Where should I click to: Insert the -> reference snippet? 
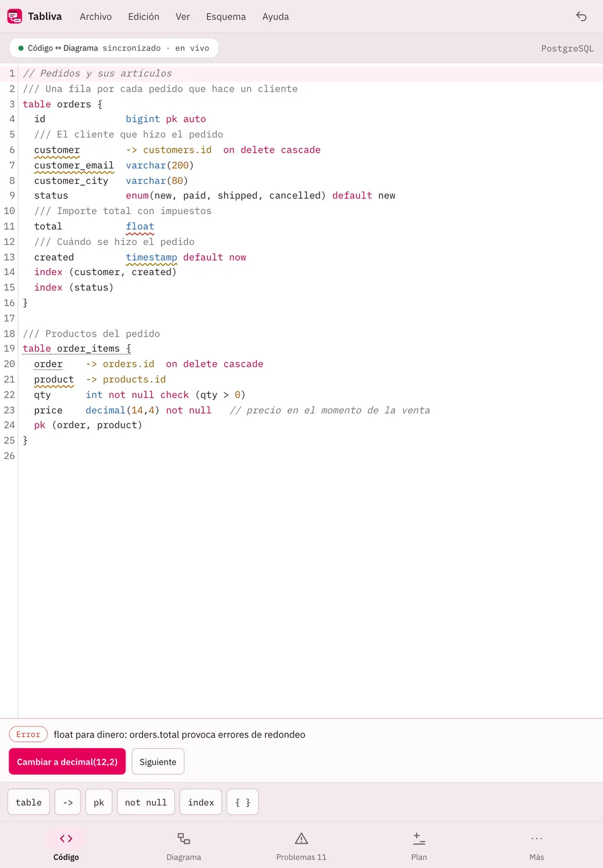[x=68, y=802]
